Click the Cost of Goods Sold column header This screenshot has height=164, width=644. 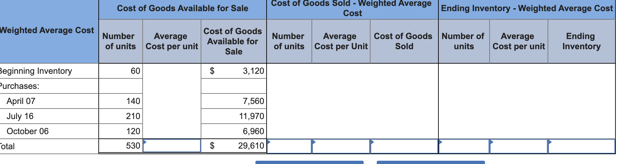point(404,41)
